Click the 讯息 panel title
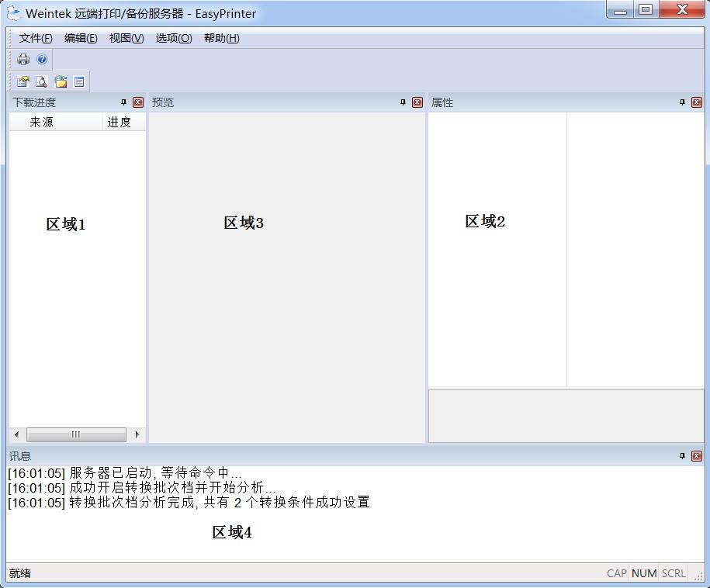This screenshot has width=710, height=588. (x=20, y=456)
